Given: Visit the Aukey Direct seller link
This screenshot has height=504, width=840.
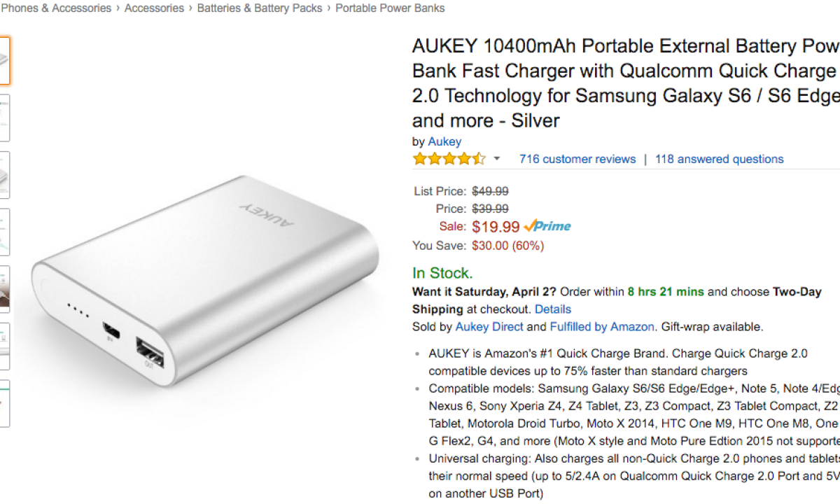Looking at the screenshot, I should point(489,326).
